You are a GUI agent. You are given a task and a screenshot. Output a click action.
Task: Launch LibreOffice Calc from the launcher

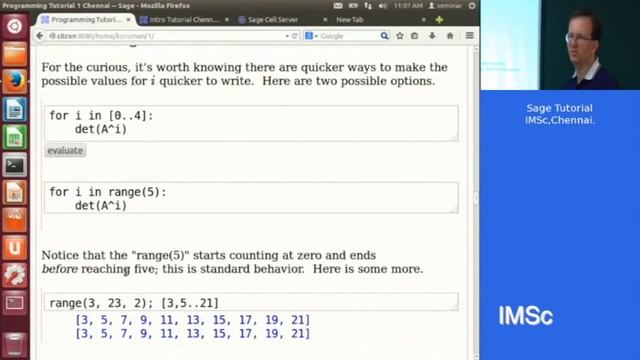point(15,137)
